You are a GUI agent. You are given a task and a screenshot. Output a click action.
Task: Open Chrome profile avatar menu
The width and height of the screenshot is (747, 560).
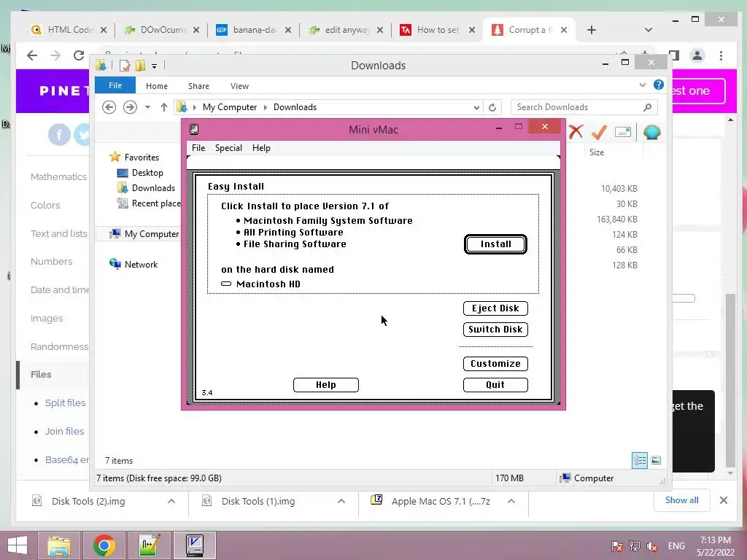697,55
